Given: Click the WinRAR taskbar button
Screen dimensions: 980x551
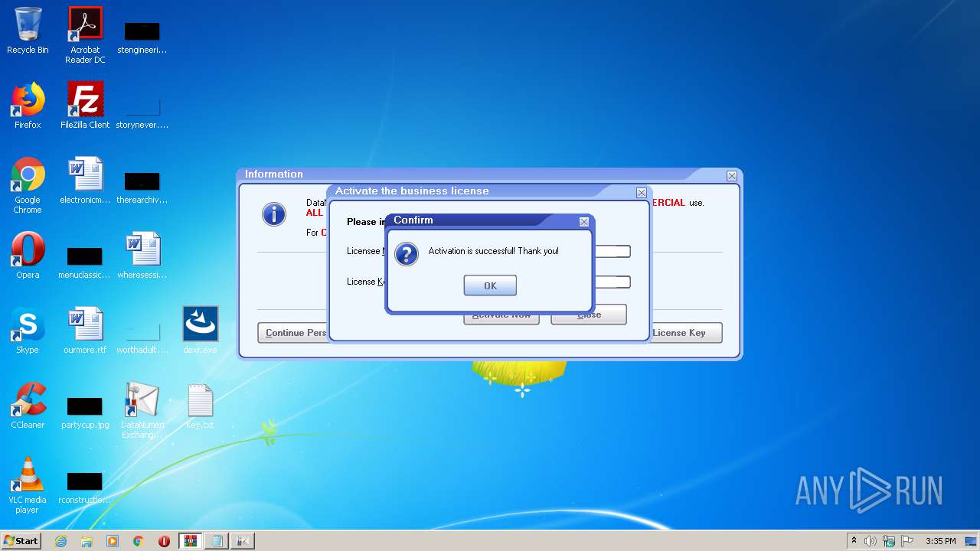Looking at the screenshot, I should [191, 541].
